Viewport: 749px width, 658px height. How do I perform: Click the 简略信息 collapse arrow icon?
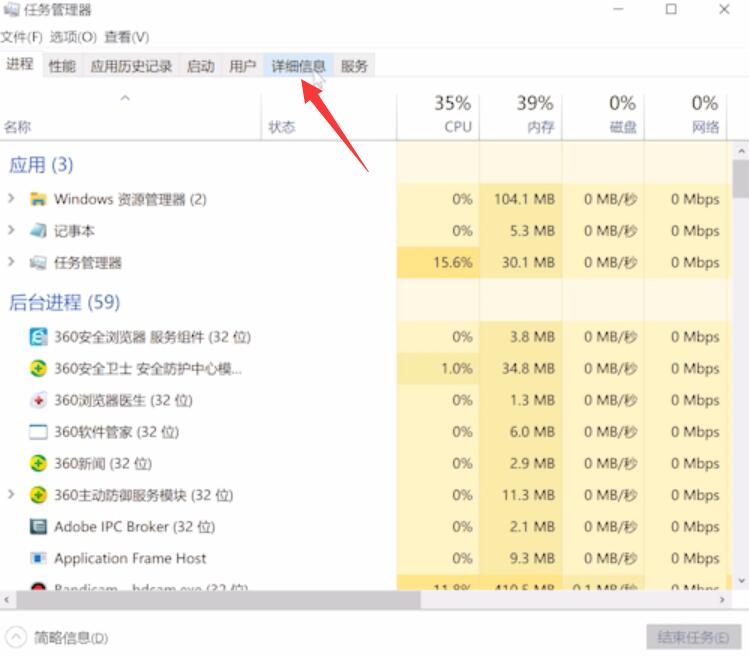click(16, 637)
